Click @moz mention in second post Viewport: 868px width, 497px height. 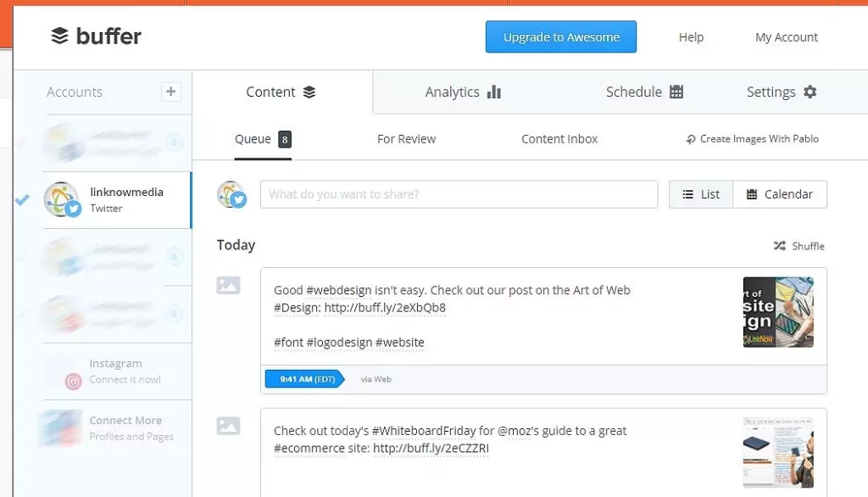(514, 431)
